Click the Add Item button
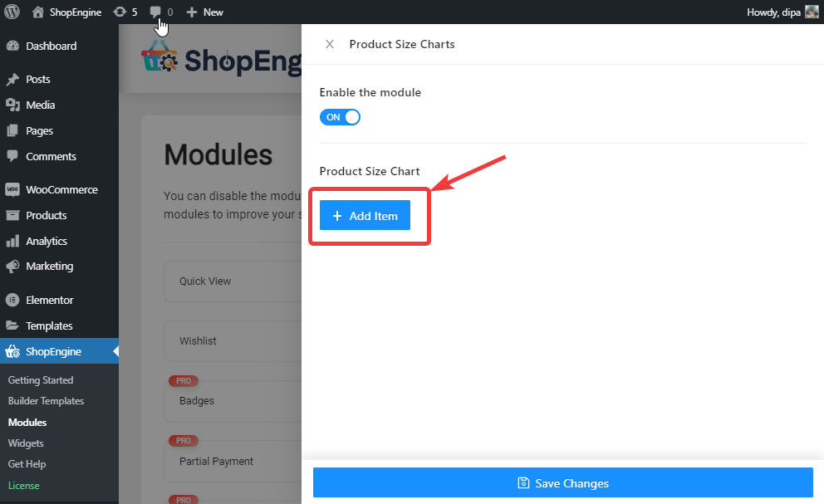Viewport: 824px width, 504px height. click(x=365, y=216)
